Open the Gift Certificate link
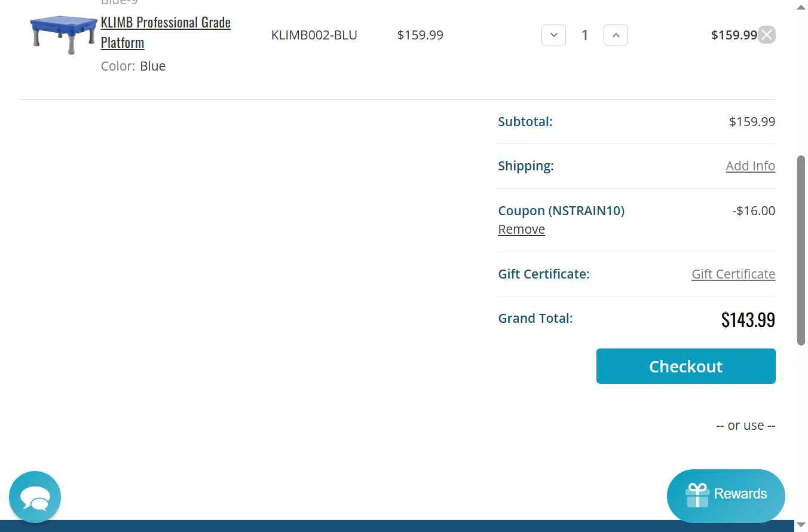This screenshot has height=532, width=808. coord(733,274)
